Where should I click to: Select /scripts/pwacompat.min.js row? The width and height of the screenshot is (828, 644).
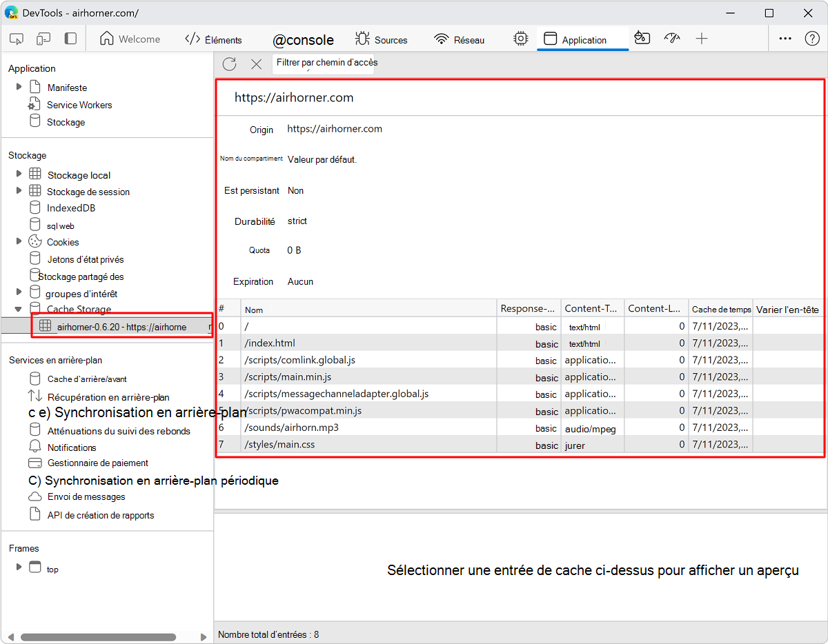[519, 410]
